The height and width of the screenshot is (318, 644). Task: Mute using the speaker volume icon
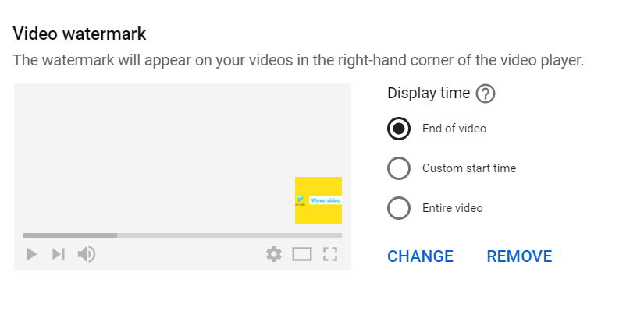tap(87, 254)
